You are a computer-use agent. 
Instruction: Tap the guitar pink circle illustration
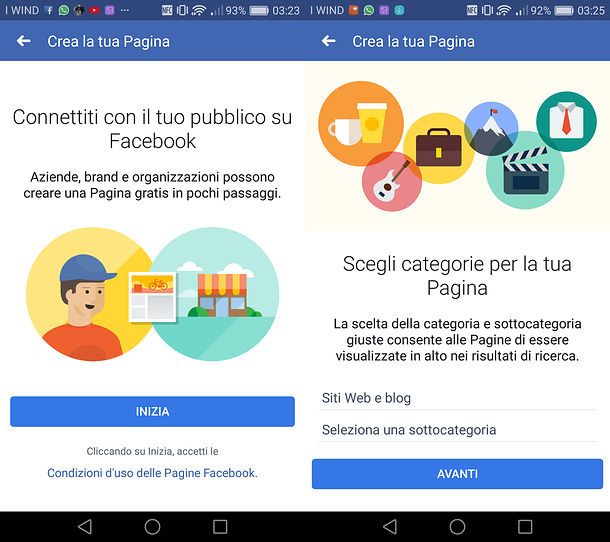(392, 181)
